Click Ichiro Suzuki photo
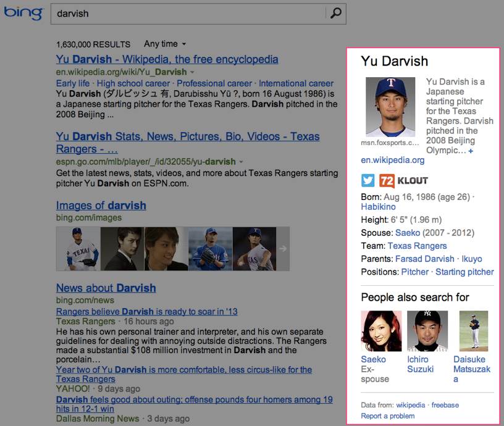The height and width of the screenshot is (426, 504). point(427,331)
